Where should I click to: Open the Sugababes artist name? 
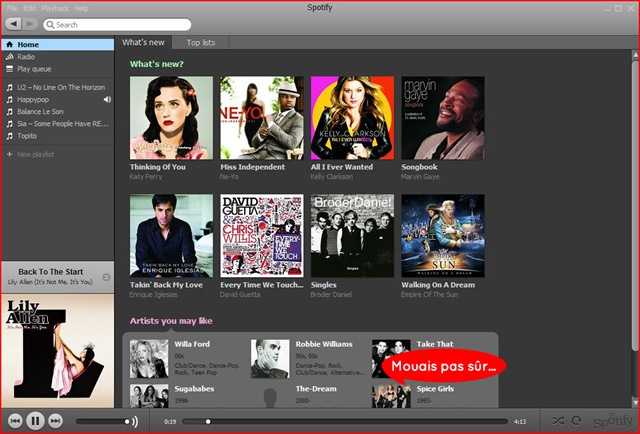pos(194,389)
